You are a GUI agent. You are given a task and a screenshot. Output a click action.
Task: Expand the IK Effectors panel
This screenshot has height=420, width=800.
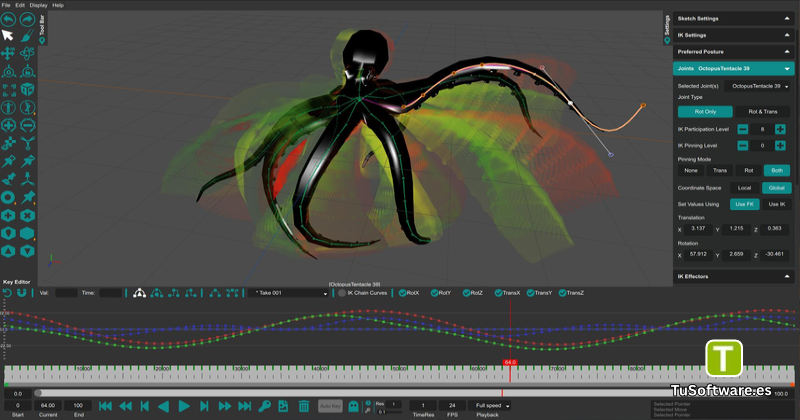[733, 277]
